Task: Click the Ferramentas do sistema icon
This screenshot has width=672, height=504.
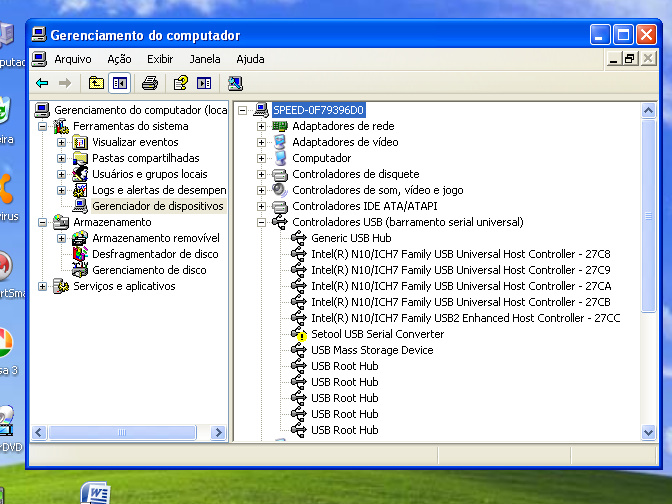Action: pos(61,126)
